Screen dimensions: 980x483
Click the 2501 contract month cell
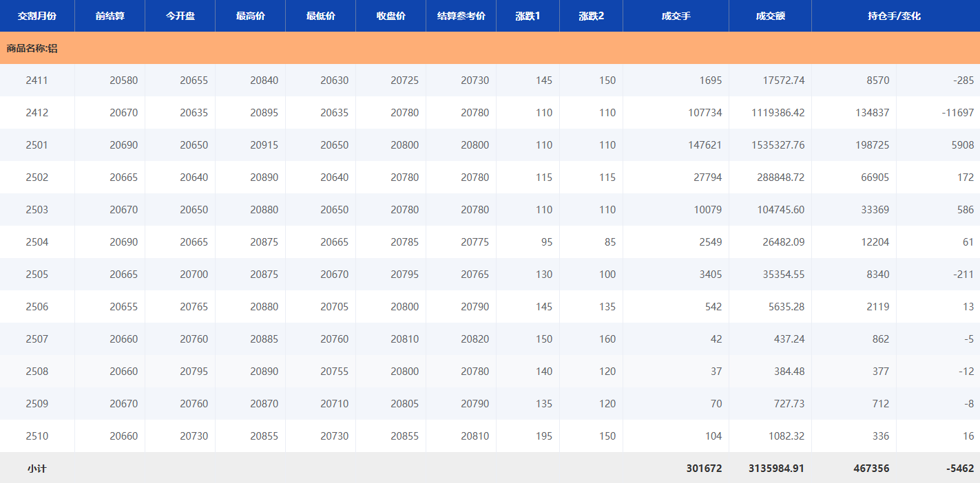pyautogui.click(x=37, y=145)
